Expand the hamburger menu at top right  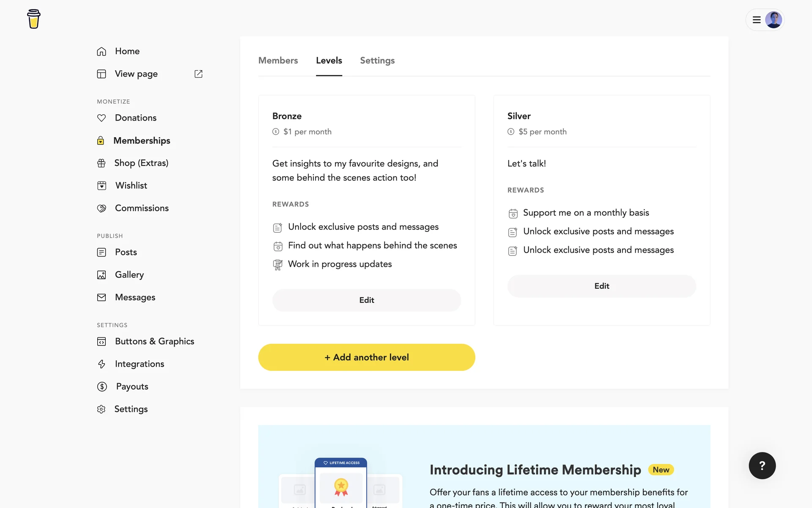(x=757, y=20)
